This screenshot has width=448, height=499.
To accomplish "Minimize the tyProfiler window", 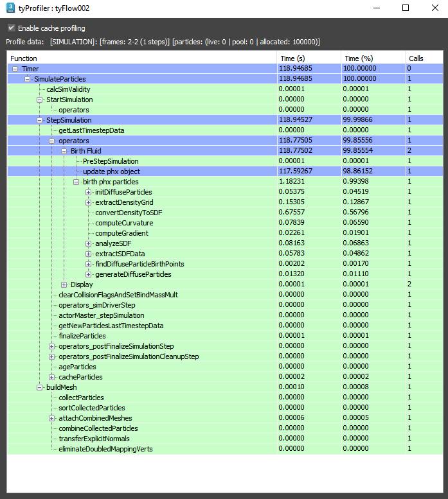I will (377, 8).
